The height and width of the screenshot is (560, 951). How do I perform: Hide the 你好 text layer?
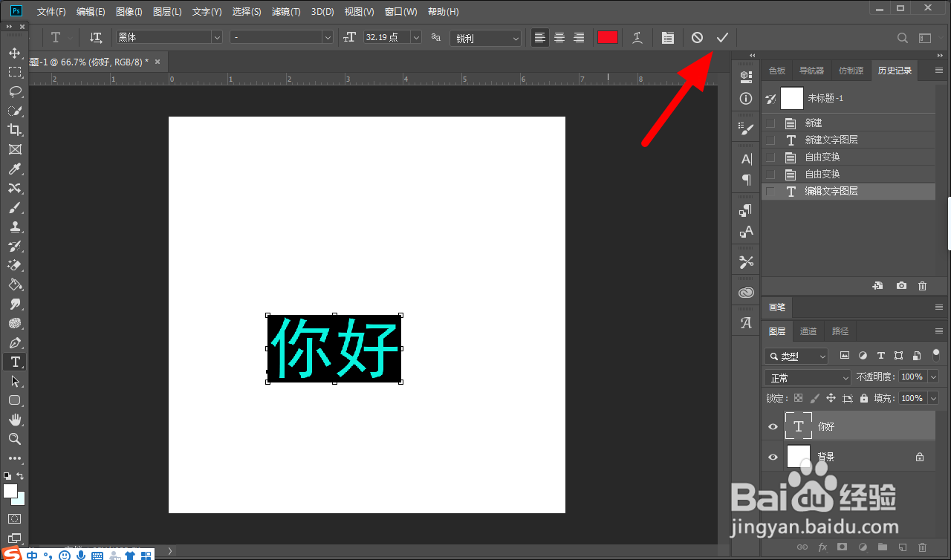click(x=773, y=426)
